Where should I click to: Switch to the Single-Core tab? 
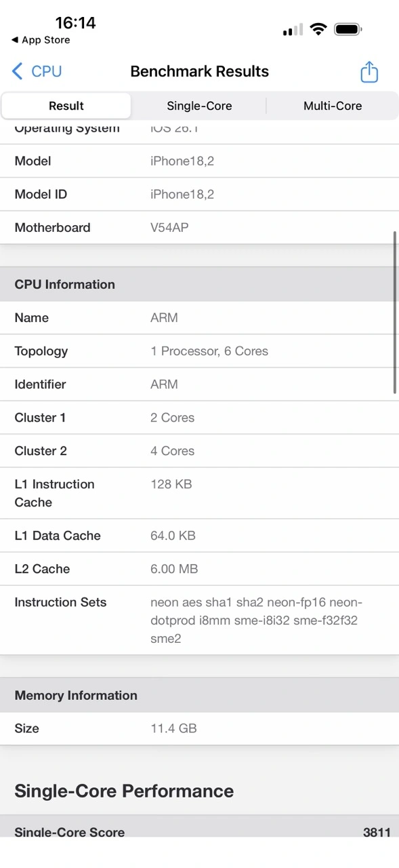(199, 106)
